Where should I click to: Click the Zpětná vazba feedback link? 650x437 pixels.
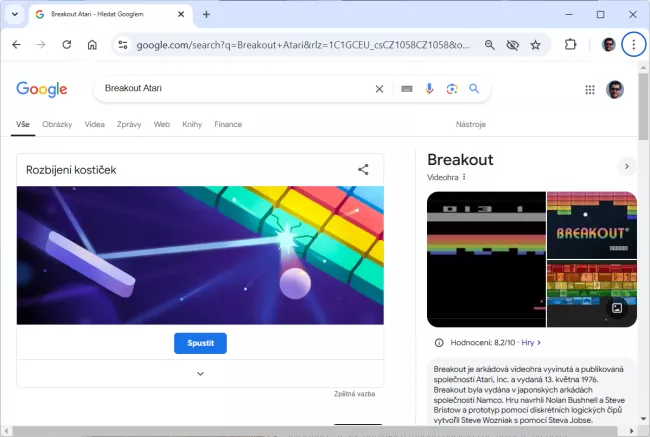click(x=354, y=394)
